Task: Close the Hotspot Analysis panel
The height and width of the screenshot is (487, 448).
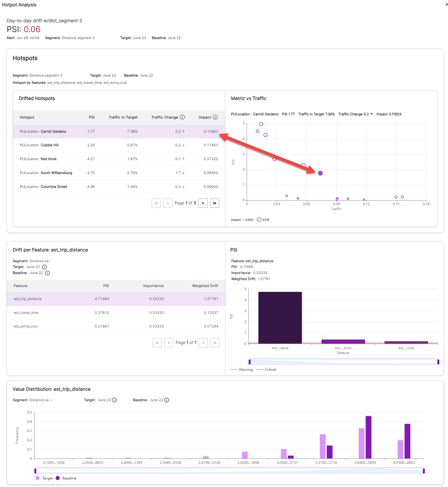Action: click(446, 4)
